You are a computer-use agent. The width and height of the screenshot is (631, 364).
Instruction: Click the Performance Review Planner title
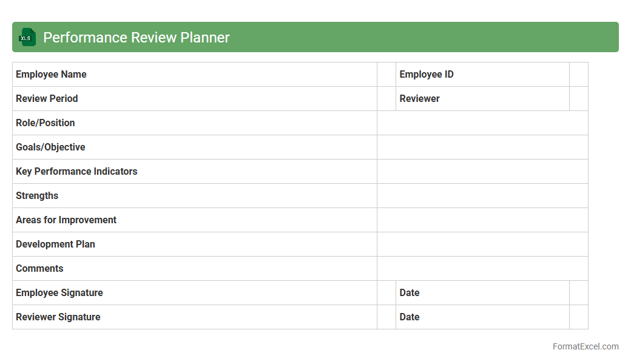pyautogui.click(x=137, y=37)
